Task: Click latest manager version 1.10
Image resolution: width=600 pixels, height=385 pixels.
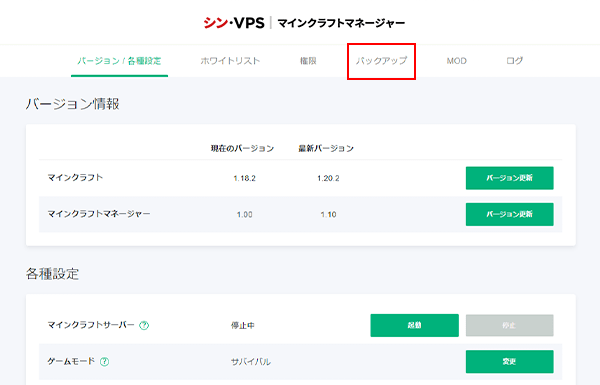Action: click(328, 215)
